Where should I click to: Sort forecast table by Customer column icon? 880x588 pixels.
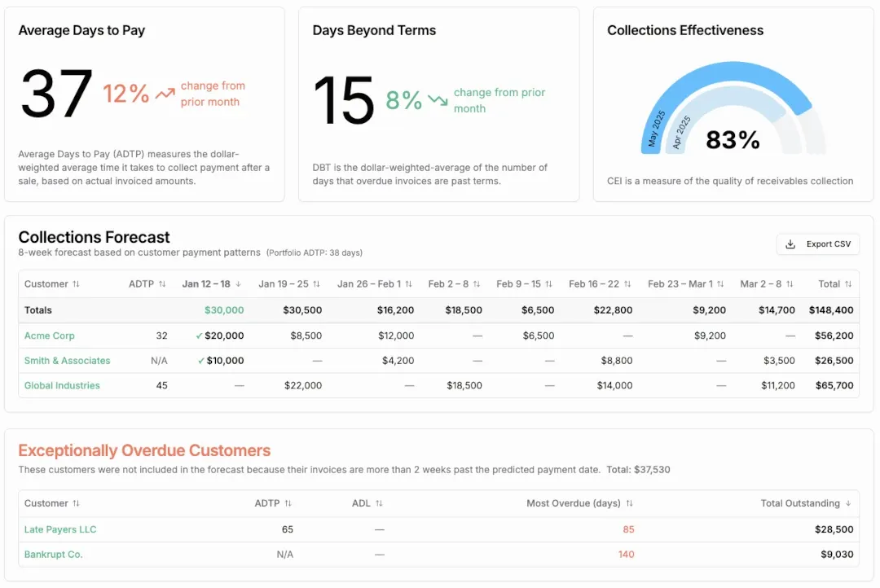click(x=76, y=284)
